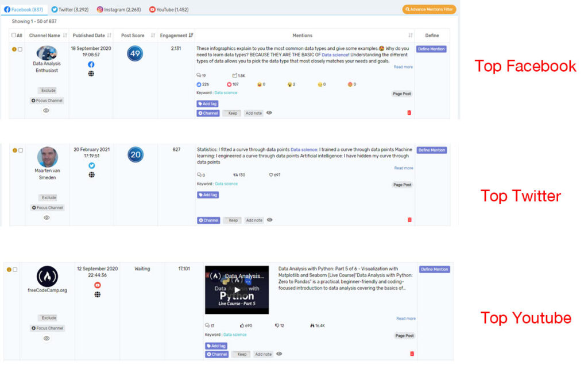Image resolution: width=588 pixels, height=392 pixels.
Task: Click the 49 post score badge
Action: tap(135, 53)
